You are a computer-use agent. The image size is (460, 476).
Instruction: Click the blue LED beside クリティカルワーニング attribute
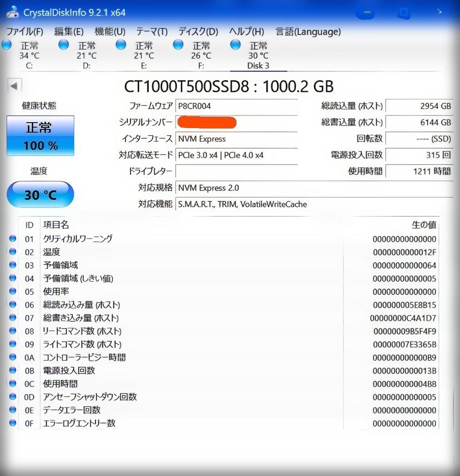(x=12, y=239)
